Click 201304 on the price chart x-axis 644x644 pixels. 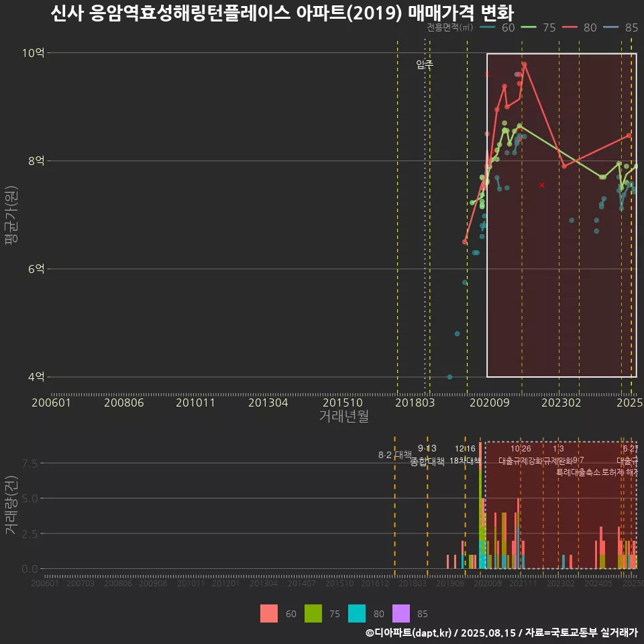point(268,402)
